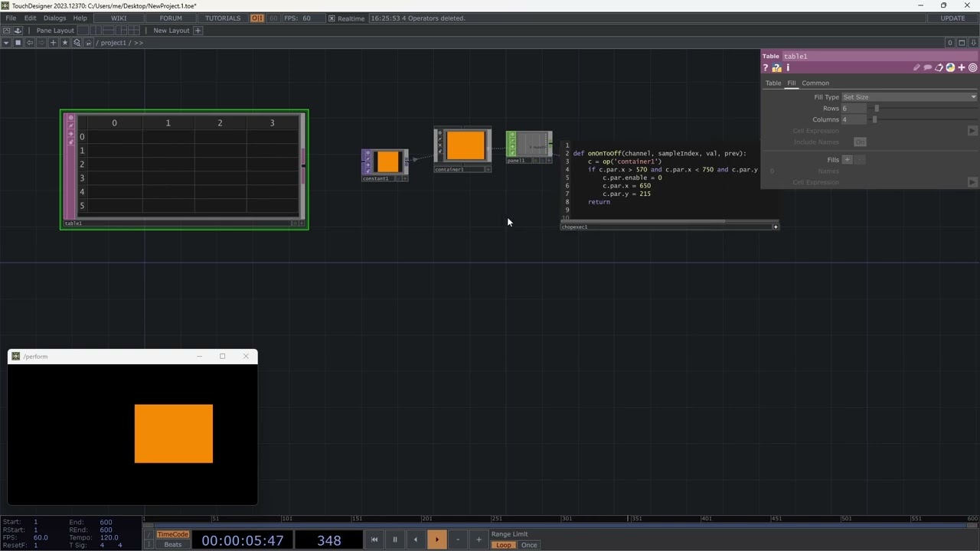This screenshot has height=551, width=980.
Task: Click the plus icon in table1 header
Action: pyautogui.click(x=962, y=68)
